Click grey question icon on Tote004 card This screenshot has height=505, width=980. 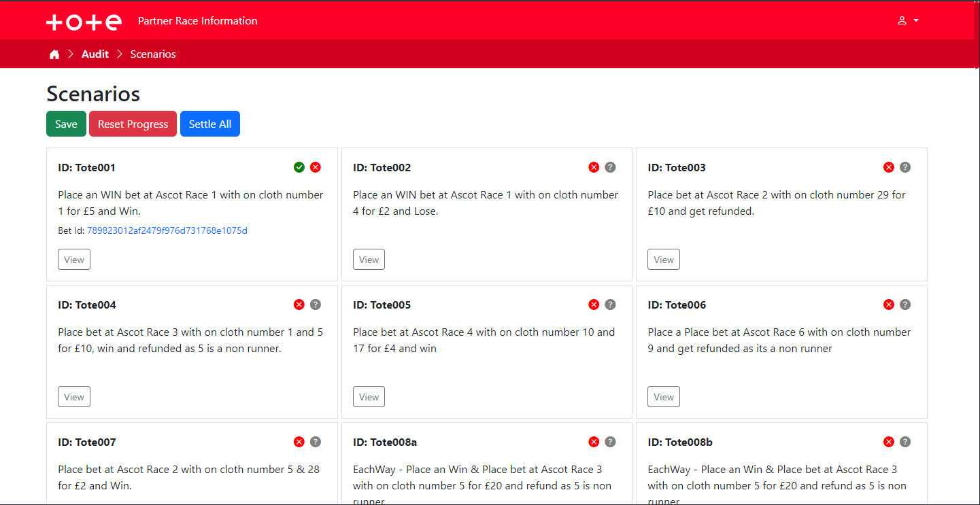click(x=316, y=304)
